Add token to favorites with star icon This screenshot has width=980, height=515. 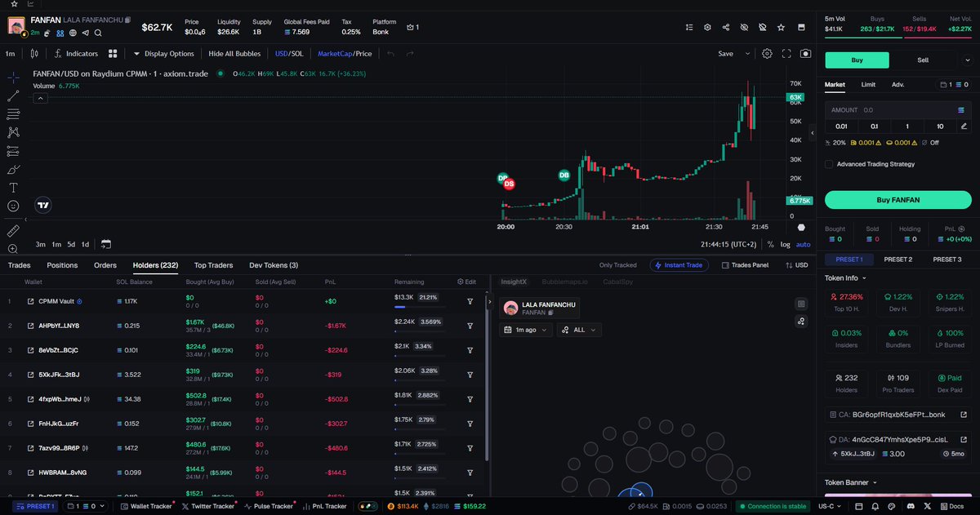coord(781,27)
